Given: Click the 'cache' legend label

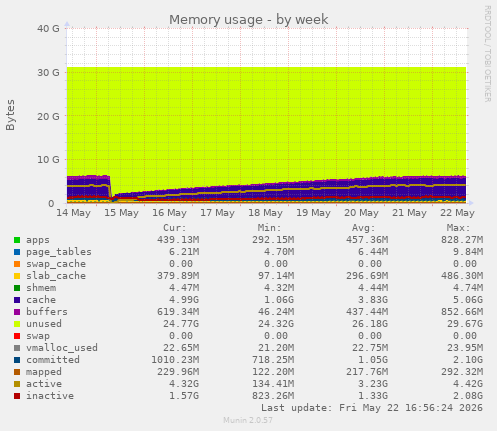Looking at the screenshot, I should pyautogui.click(x=41, y=300).
